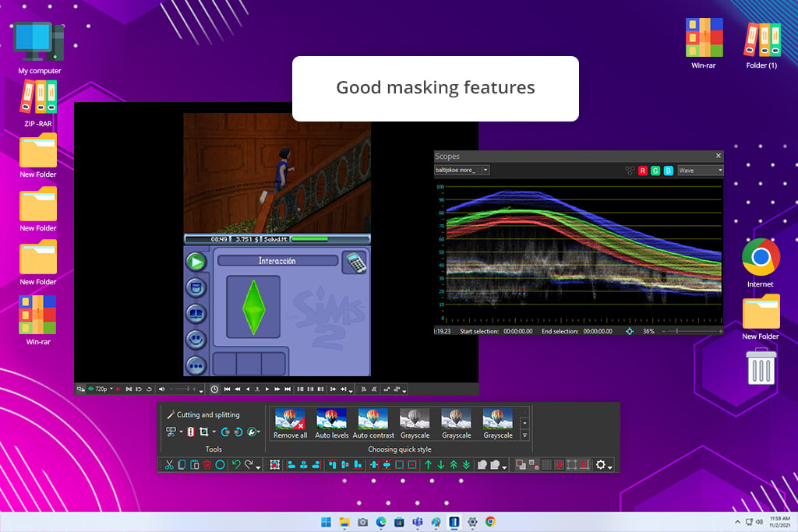Click the quick styles down arrow above the gallery expander
Image resolution: width=798 pixels, height=532 pixels.
tap(524, 423)
